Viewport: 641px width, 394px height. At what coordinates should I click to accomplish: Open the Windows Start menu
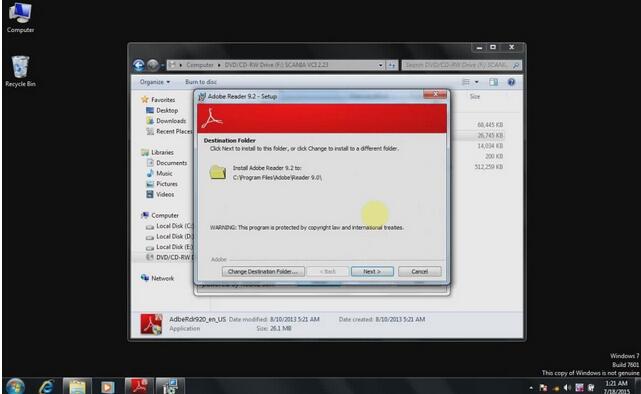point(16,386)
